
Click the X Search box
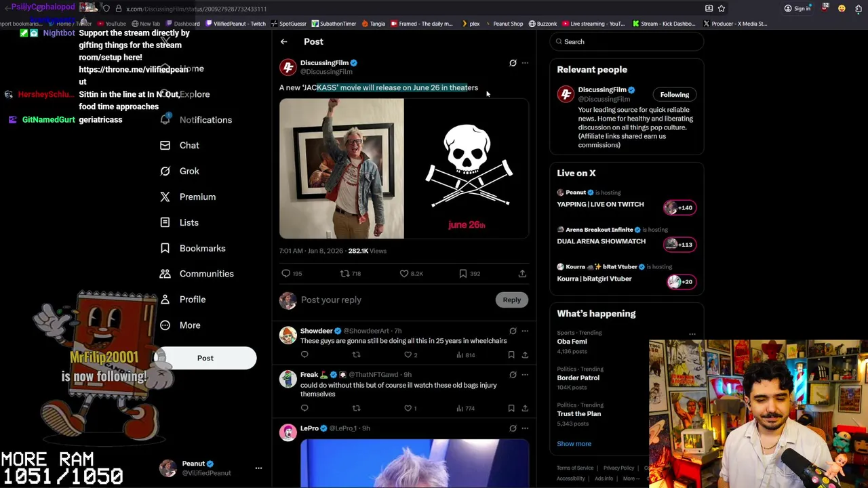627,42
